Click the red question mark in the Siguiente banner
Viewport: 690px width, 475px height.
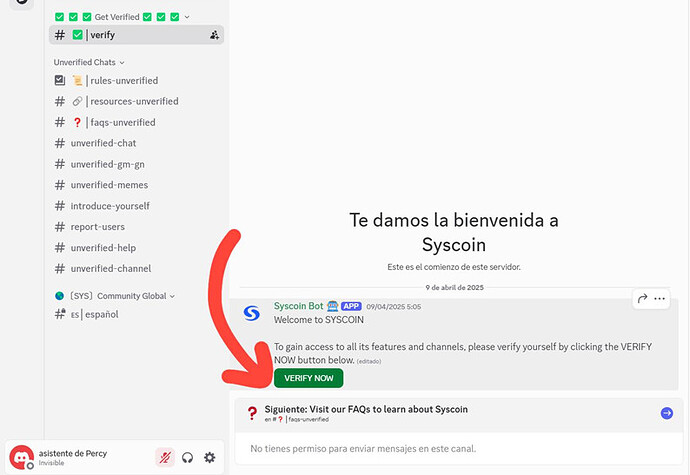point(252,413)
